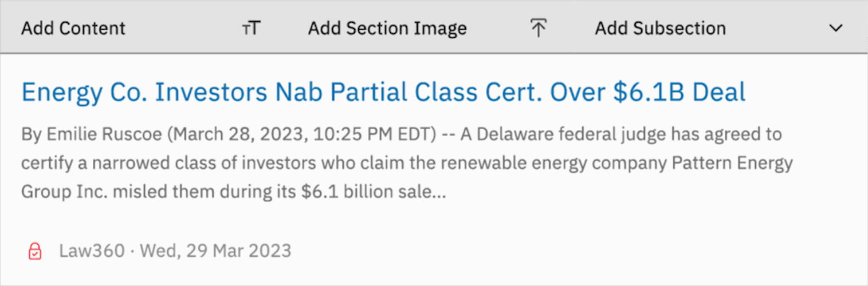Click the summary's second line starting with certify
Screen dimensions: 868x286
(229, 164)
